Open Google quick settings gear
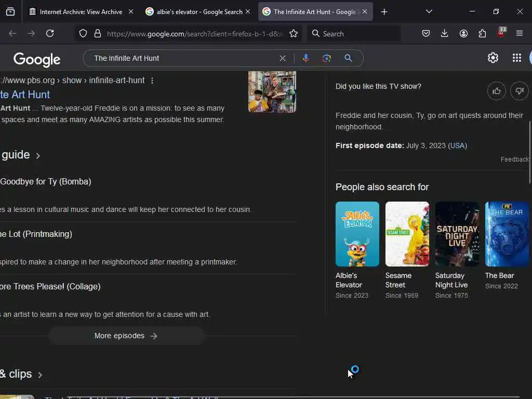The image size is (532, 399). 493,58
